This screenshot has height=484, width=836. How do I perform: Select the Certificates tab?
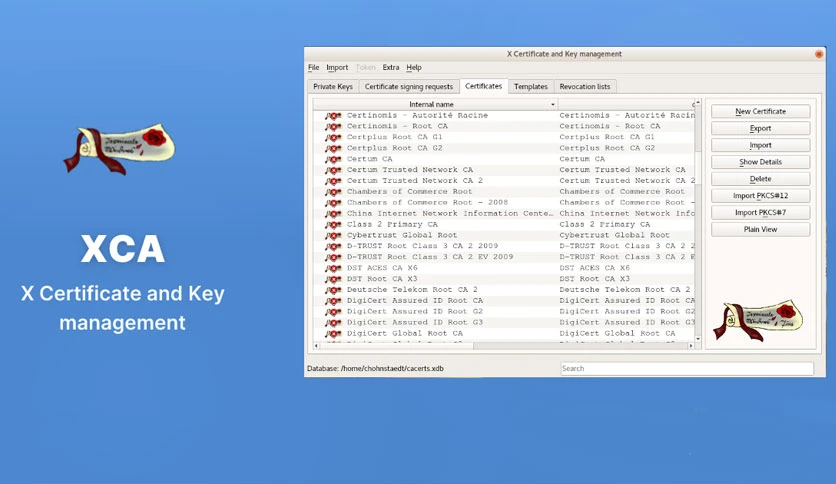[x=484, y=86]
